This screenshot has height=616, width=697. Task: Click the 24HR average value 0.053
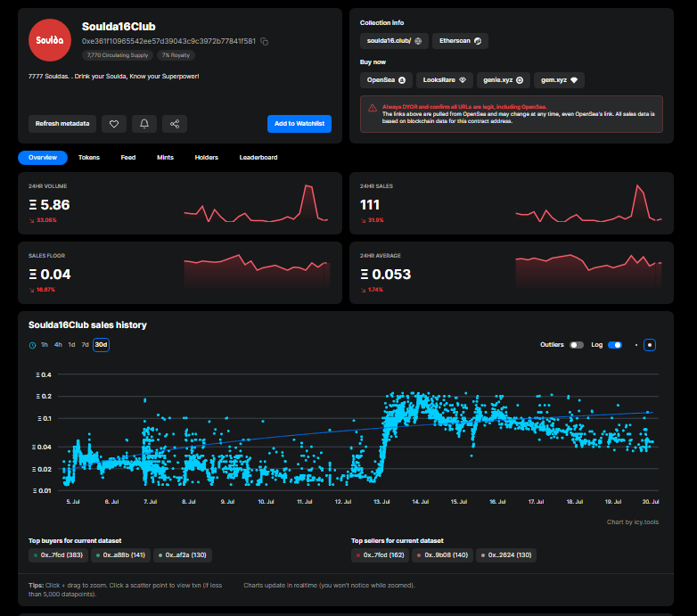[386, 275]
